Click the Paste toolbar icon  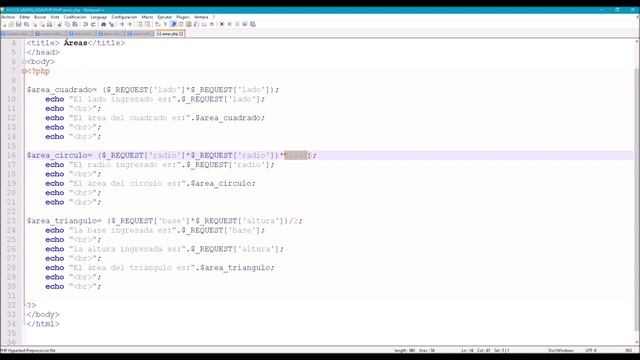75,24
